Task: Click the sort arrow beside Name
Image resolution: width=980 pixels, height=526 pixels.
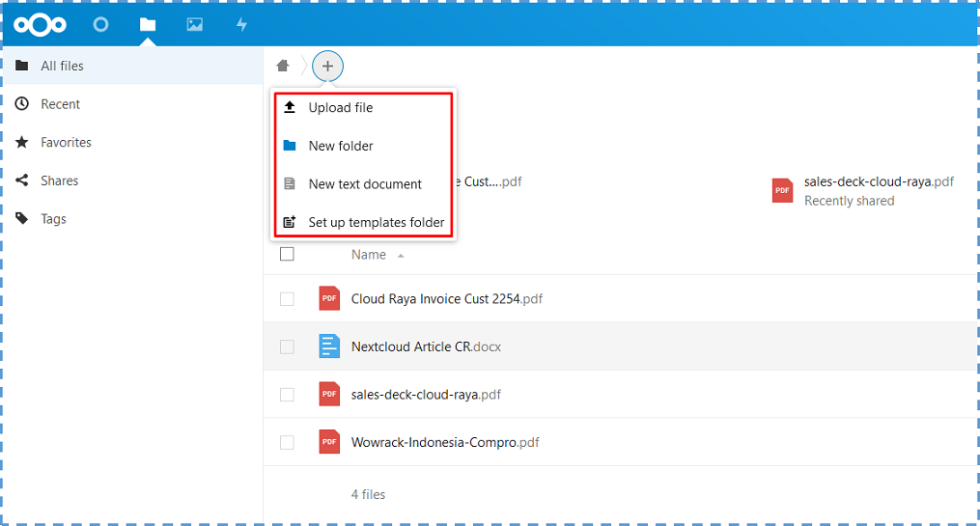Action: pos(401,256)
